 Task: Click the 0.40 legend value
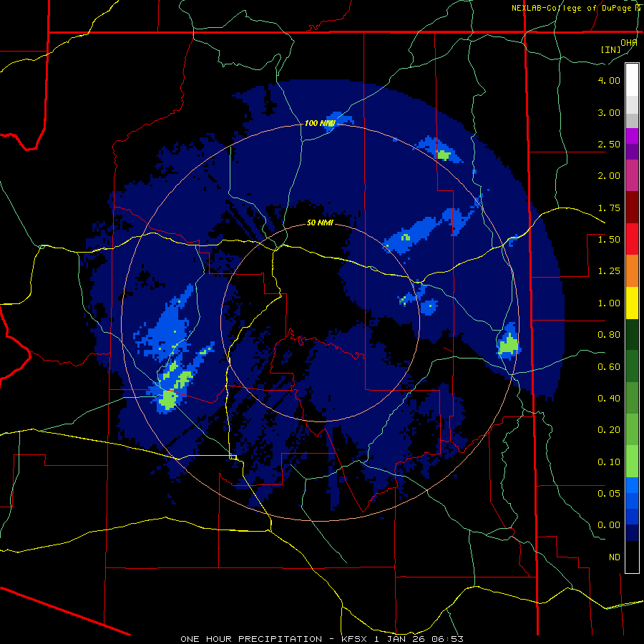pos(609,399)
